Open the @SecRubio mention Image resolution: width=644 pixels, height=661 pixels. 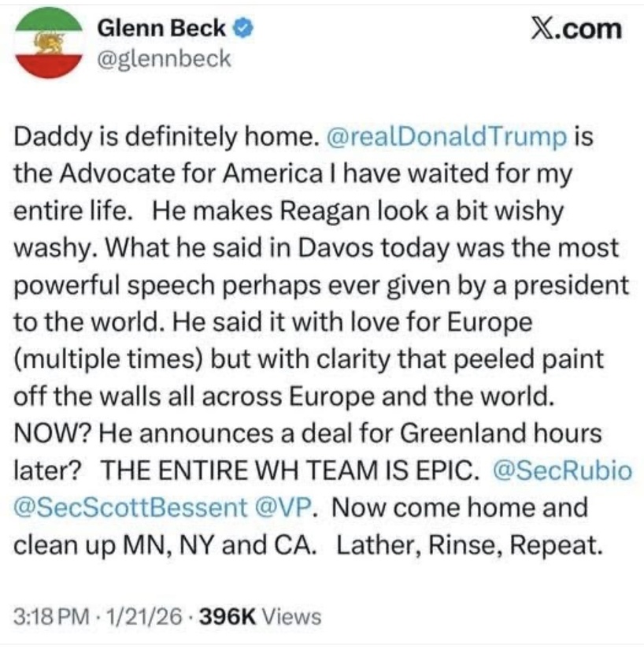[561, 470]
